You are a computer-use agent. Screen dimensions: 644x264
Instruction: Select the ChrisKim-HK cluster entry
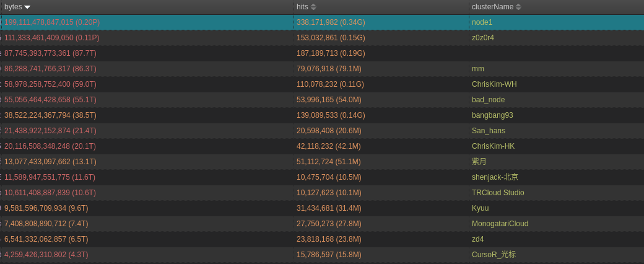(493, 146)
